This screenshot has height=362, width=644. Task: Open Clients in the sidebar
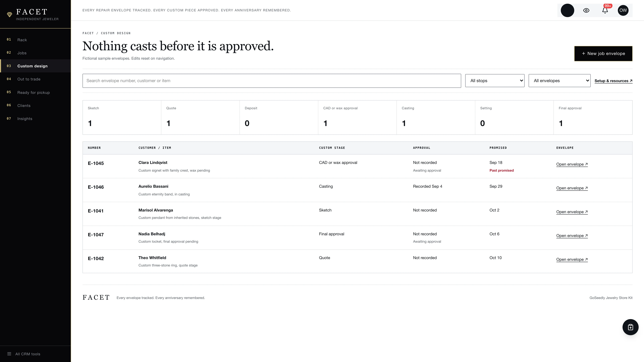coord(36,105)
